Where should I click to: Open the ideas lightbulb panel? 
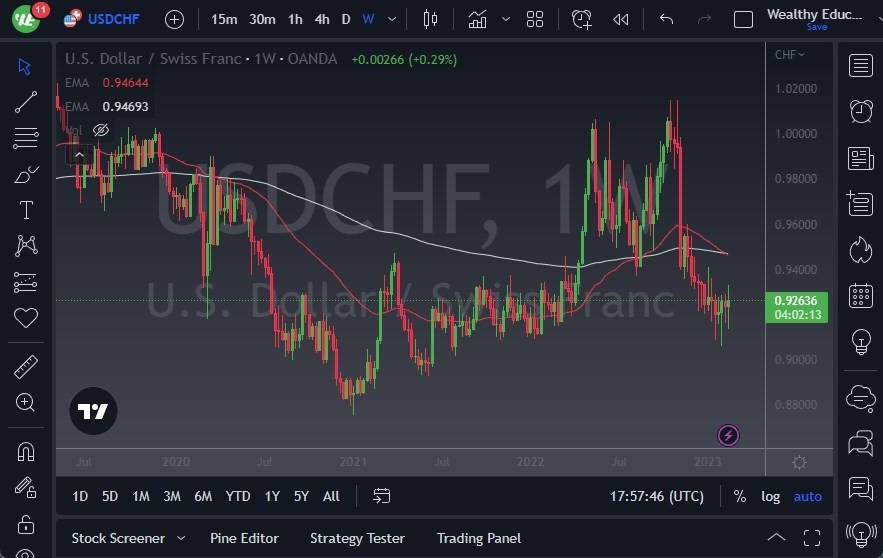tap(860, 341)
